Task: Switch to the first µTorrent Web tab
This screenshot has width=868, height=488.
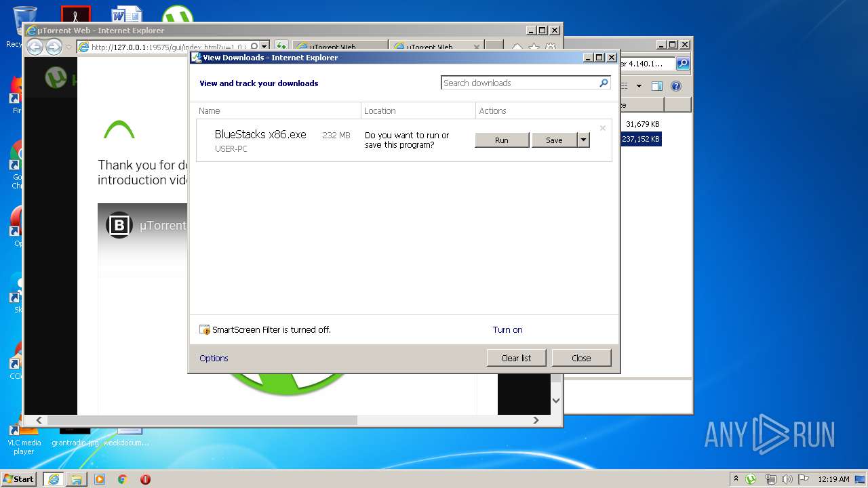Action: click(340, 47)
